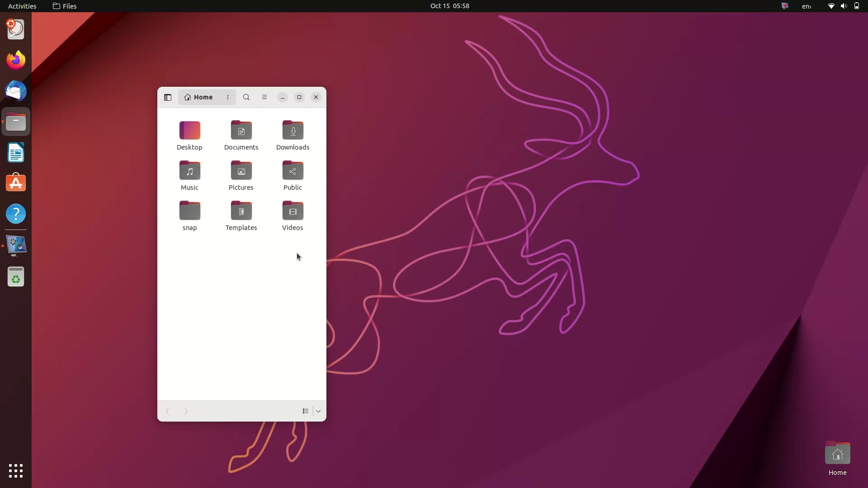Open the Trash in the dock
This screenshot has width=868, height=488.
[16, 277]
